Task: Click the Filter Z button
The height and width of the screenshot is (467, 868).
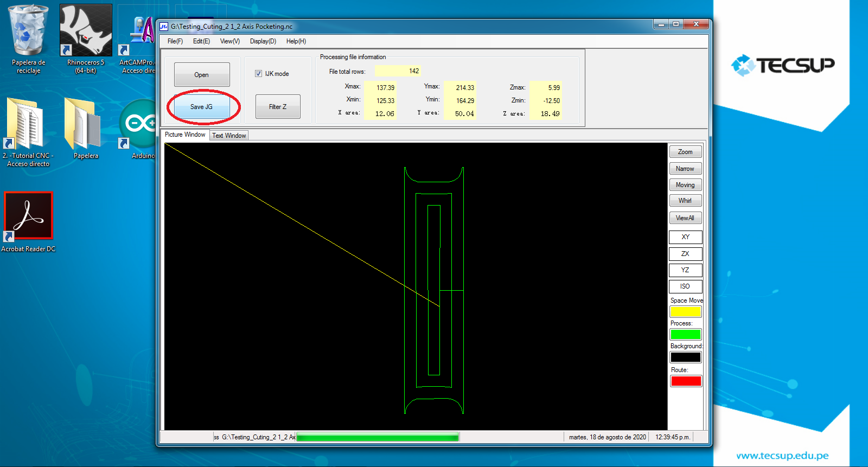Action: 278,107
